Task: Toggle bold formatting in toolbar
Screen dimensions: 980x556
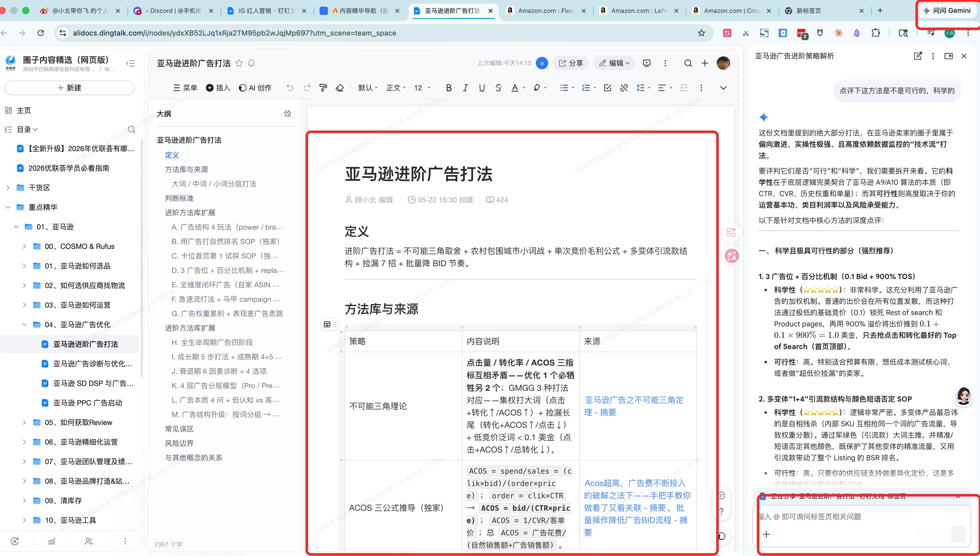Action: coord(449,88)
